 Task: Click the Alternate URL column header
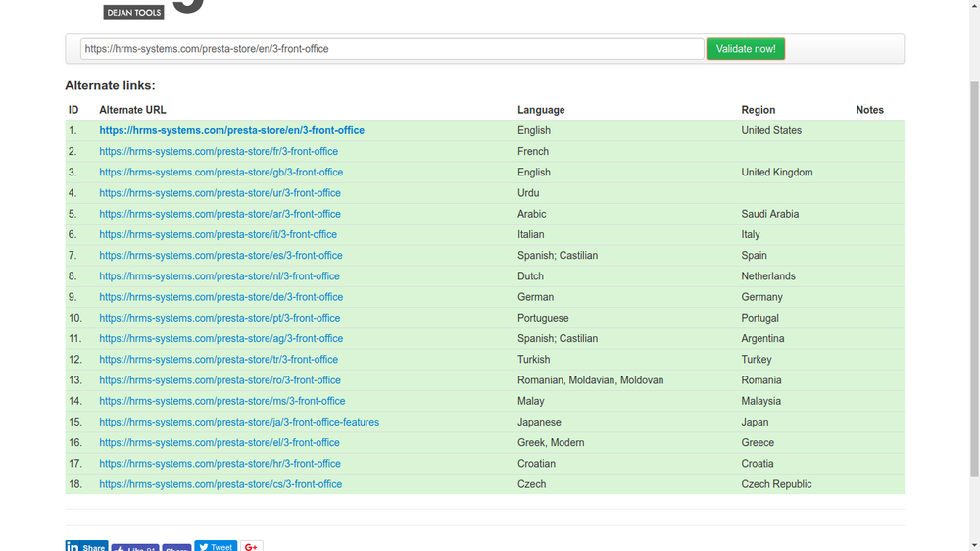pos(132,110)
